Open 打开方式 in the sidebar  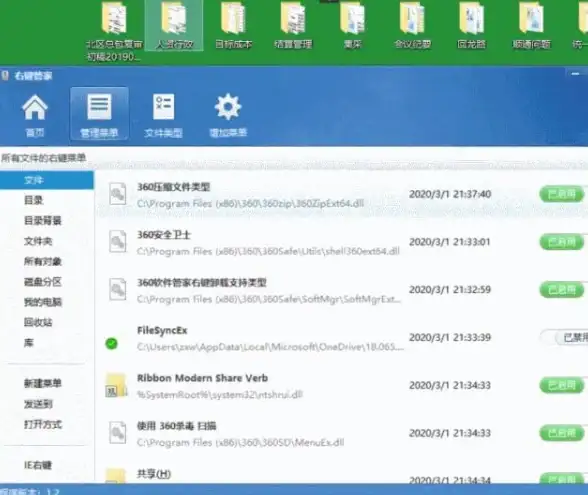pyautogui.click(x=43, y=424)
